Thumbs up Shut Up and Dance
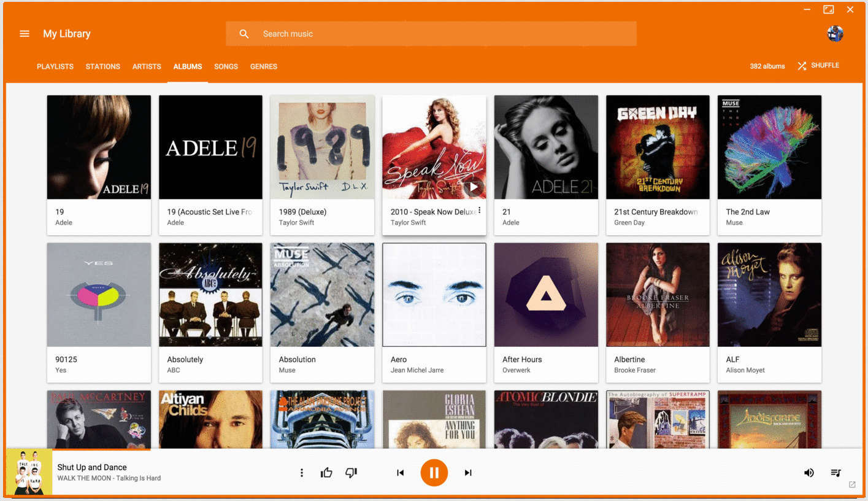868x501 pixels. pyautogui.click(x=326, y=473)
